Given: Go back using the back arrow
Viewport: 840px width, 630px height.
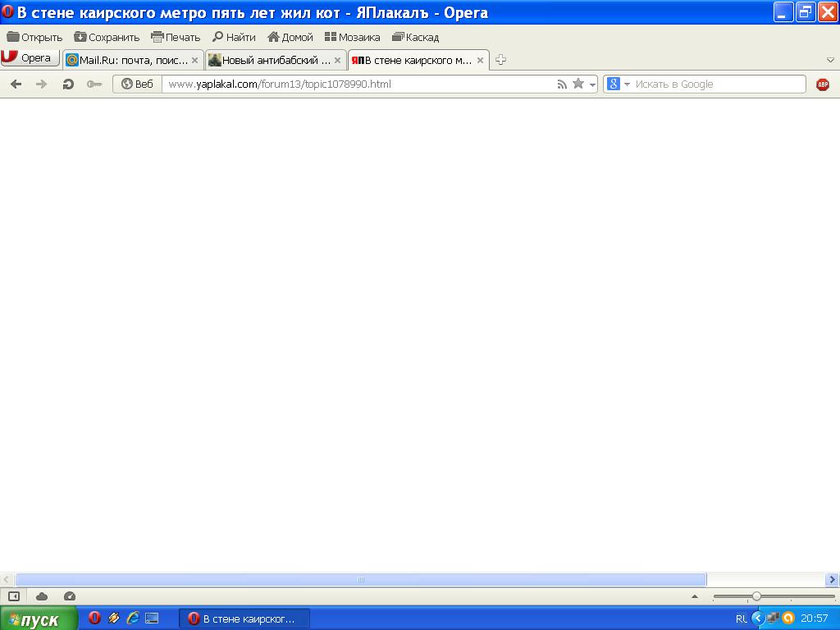Looking at the screenshot, I should click(x=16, y=84).
